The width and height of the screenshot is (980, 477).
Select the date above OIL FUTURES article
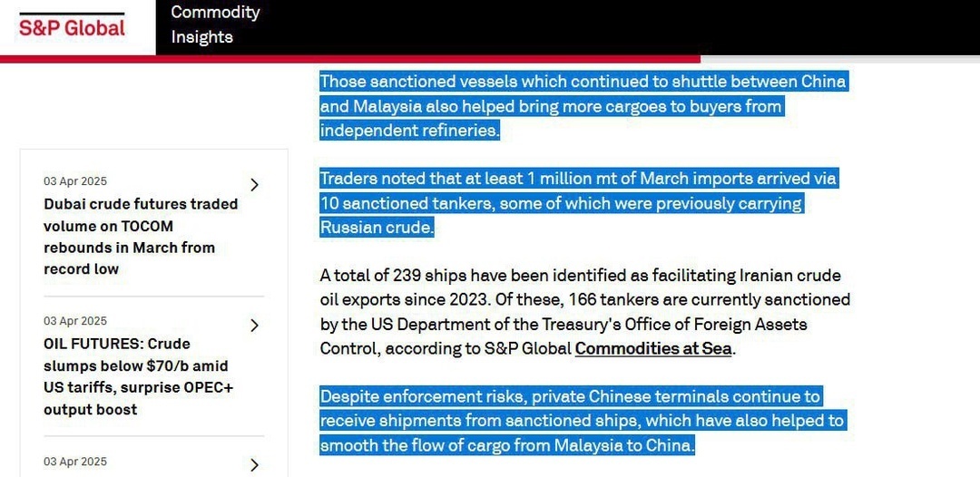pos(75,321)
